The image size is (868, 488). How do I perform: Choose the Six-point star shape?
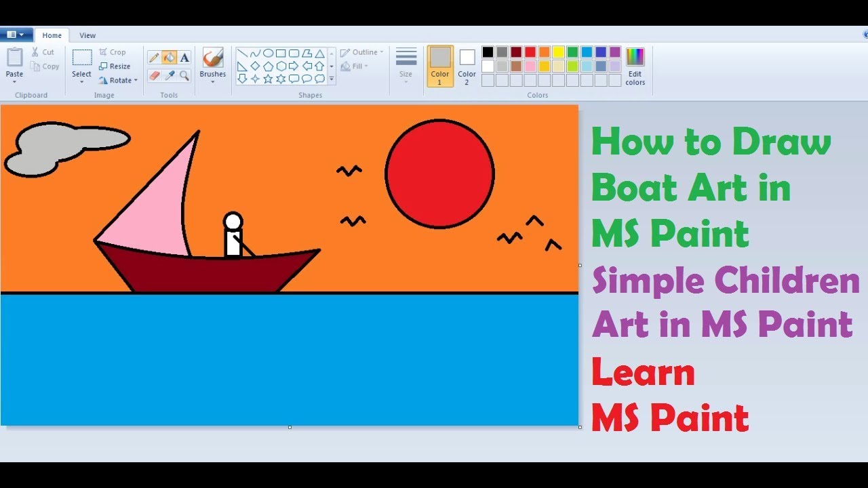(281, 79)
